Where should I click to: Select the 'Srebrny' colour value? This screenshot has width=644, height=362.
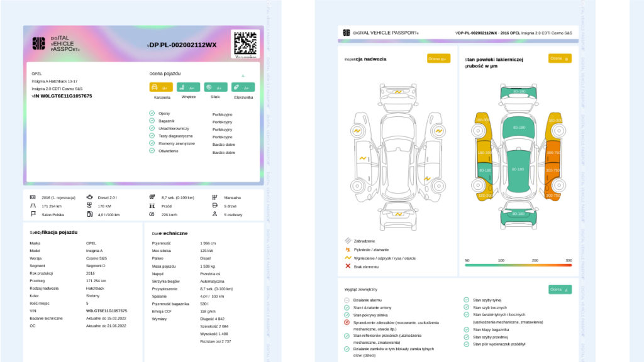pyautogui.click(x=93, y=295)
